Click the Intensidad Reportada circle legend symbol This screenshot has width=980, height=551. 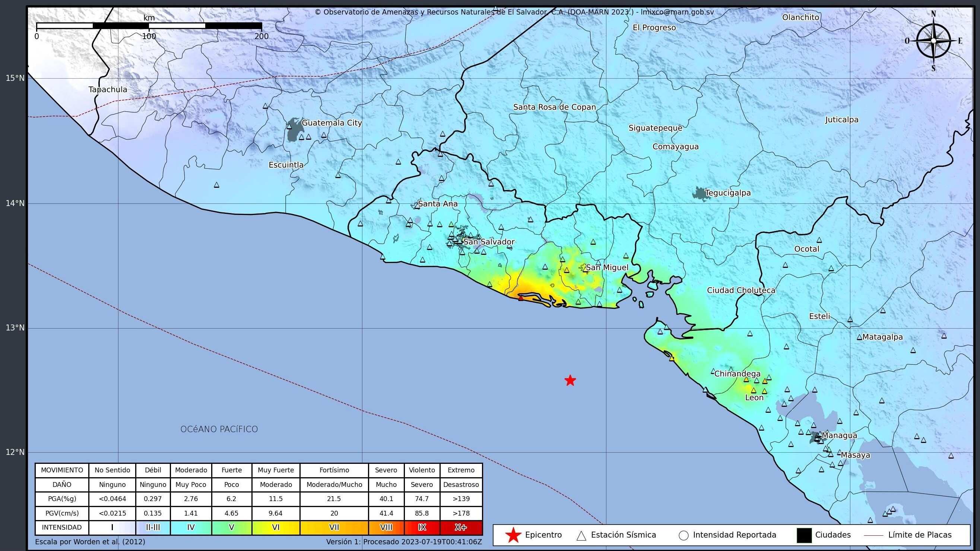tap(683, 535)
